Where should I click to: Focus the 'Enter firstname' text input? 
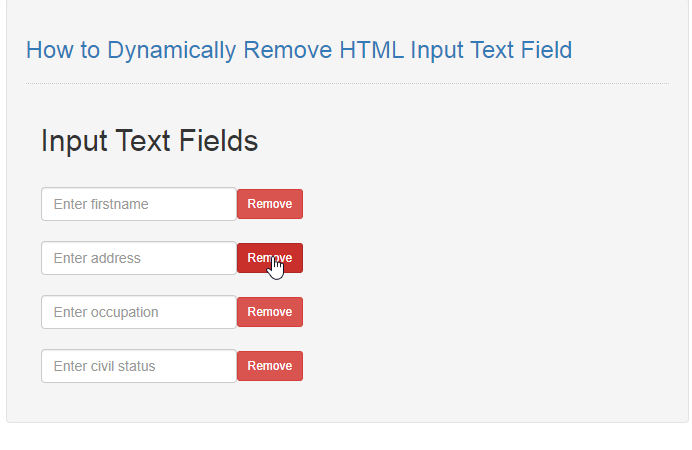pos(139,204)
